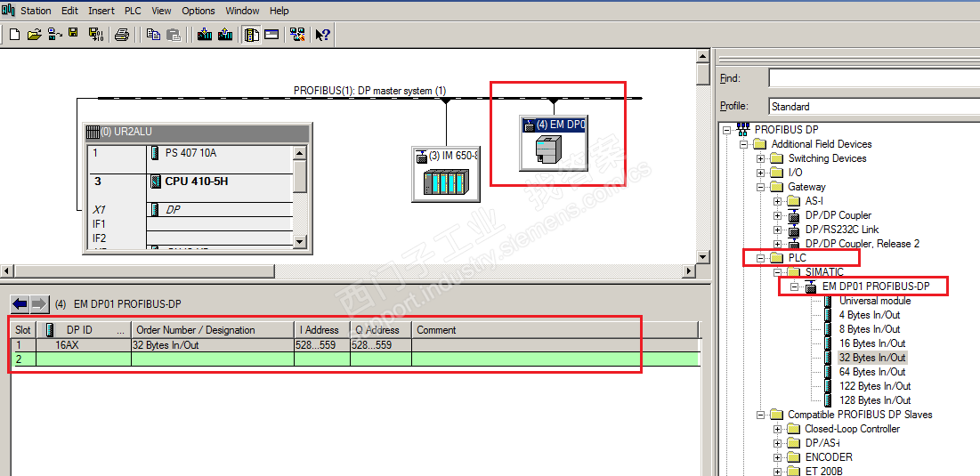The width and height of the screenshot is (980, 476).
Task: Click the Address overview window icon
Action: 271,35
